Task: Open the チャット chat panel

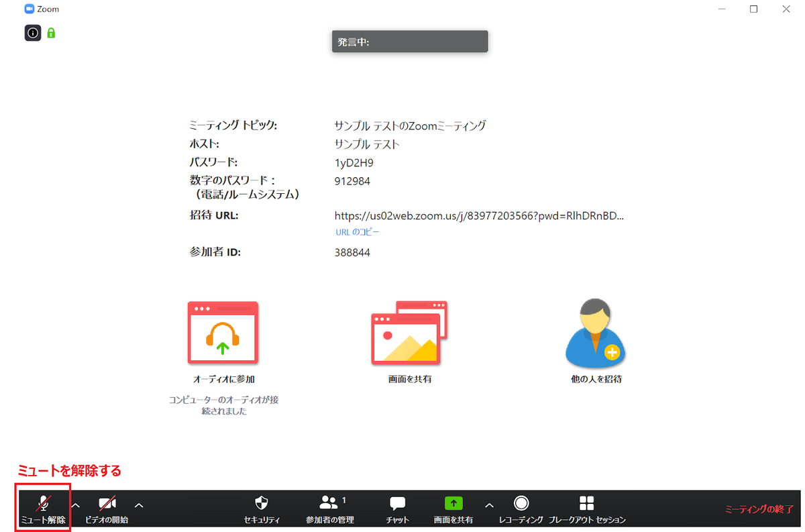Action: [x=398, y=509]
